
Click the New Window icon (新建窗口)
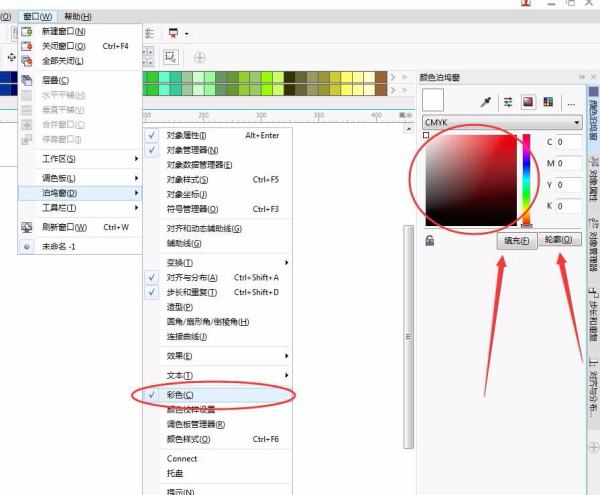(26, 31)
